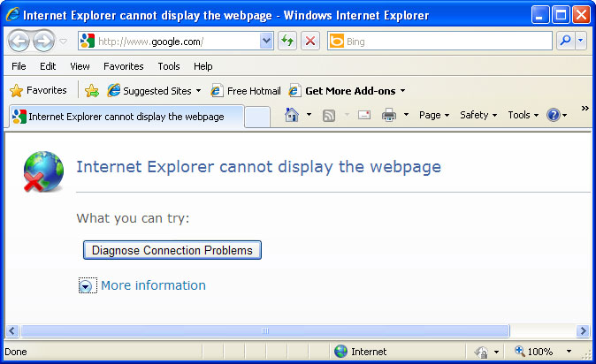596x364 pixels.
Task: Expand the More information arrow toggle
Action: coord(86,286)
